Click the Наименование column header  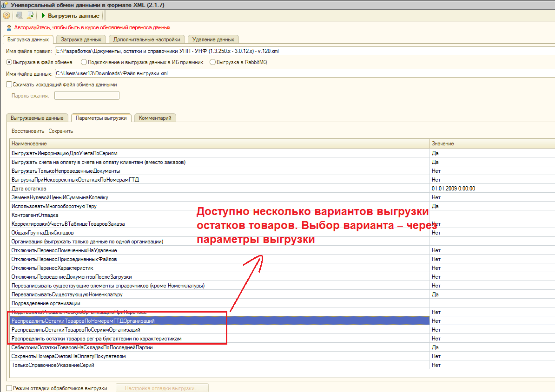click(219, 144)
